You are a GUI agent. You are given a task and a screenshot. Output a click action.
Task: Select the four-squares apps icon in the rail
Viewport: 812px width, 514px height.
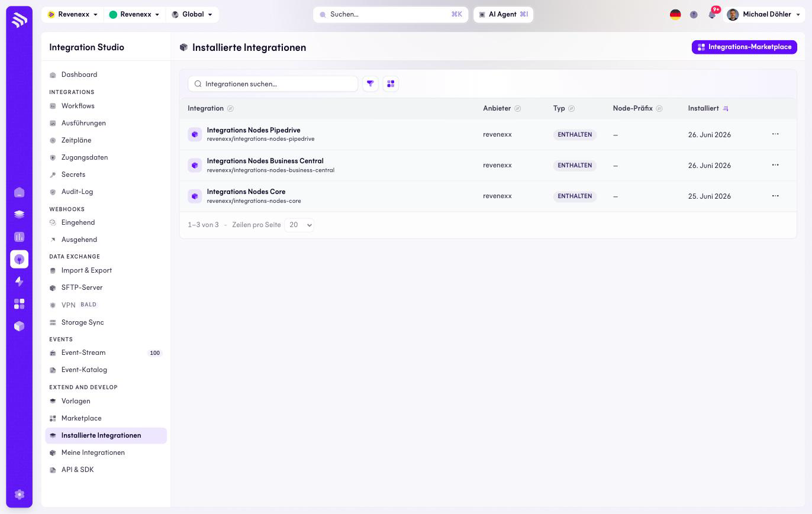[x=19, y=304]
